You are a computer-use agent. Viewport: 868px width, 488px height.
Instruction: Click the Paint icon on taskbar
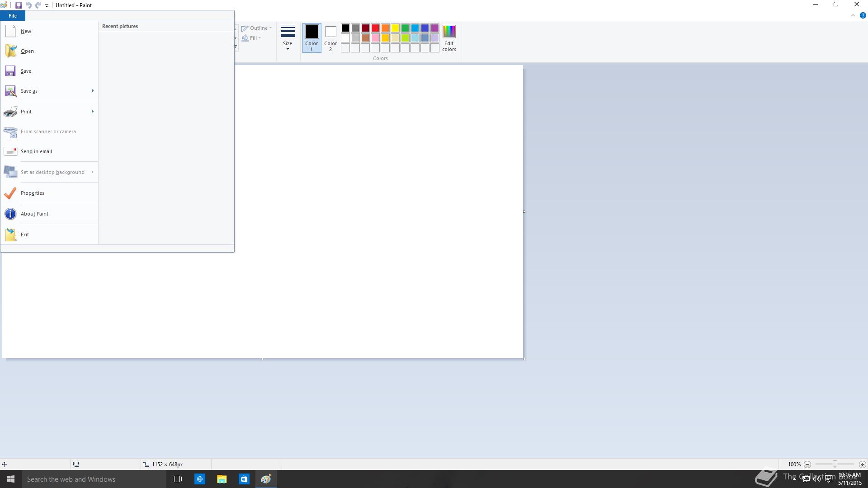[266, 479]
